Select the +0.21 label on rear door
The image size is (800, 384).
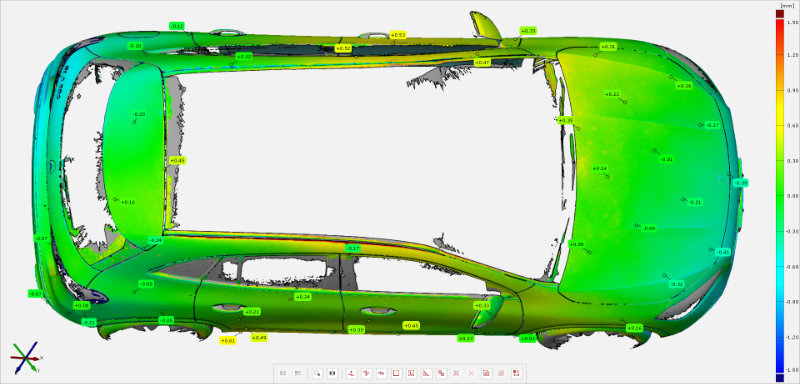tap(253, 311)
